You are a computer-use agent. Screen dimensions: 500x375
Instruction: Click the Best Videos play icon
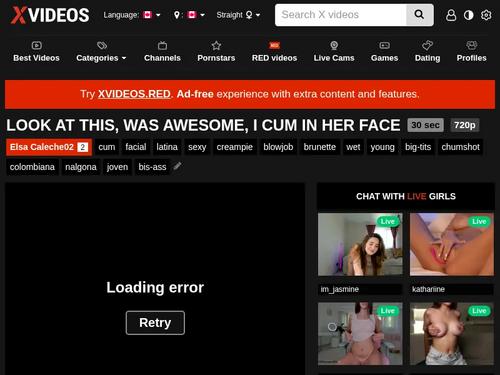tap(36, 45)
